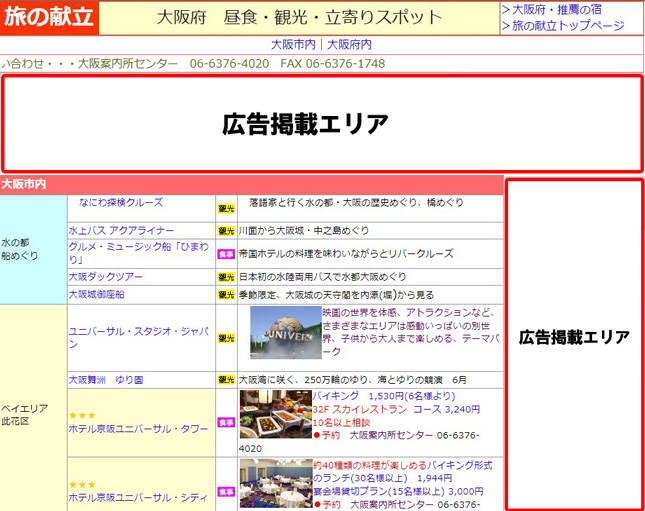Click the 大阪湾に咲く、250万輪のゆり description
The height and width of the screenshot is (511, 645).
click(353, 380)
